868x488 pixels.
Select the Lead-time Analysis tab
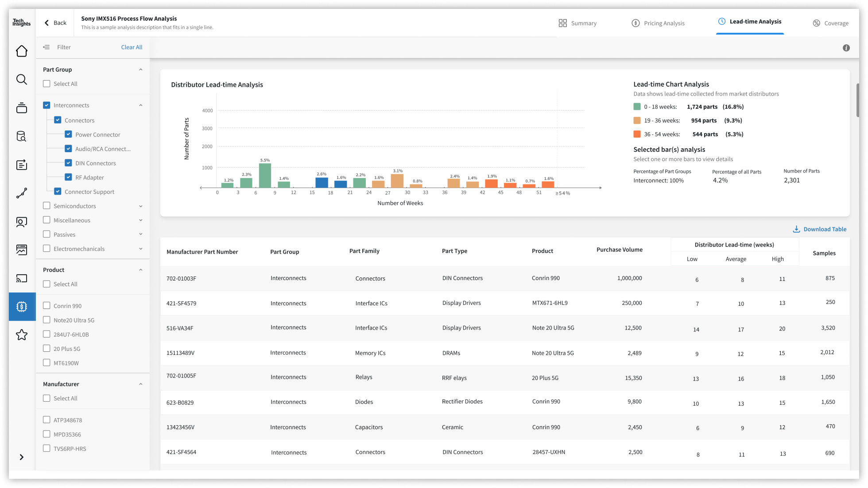point(750,22)
